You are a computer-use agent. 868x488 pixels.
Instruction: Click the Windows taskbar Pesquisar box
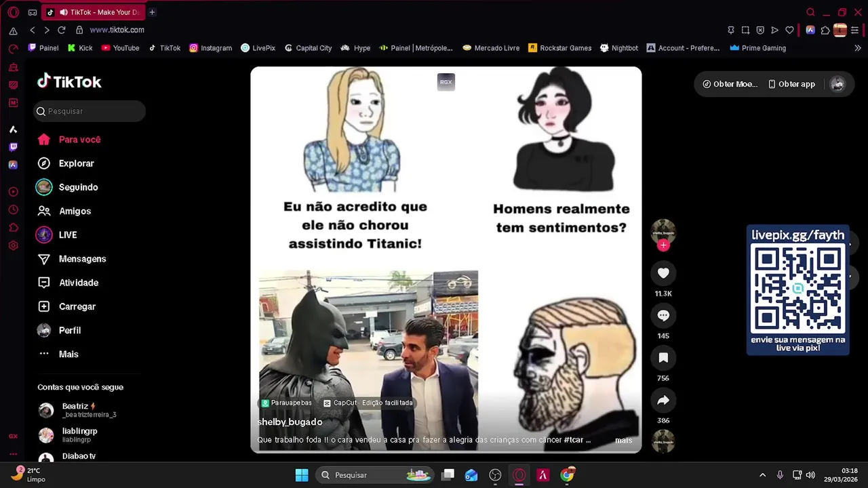(376, 475)
